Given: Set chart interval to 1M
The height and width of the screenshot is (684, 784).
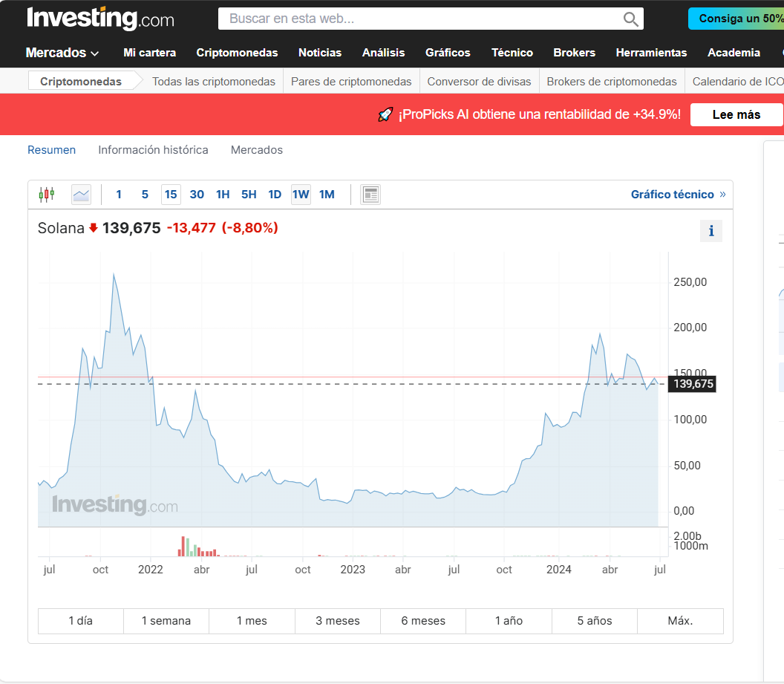Looking at the screenshot, I should coord(327,195).
